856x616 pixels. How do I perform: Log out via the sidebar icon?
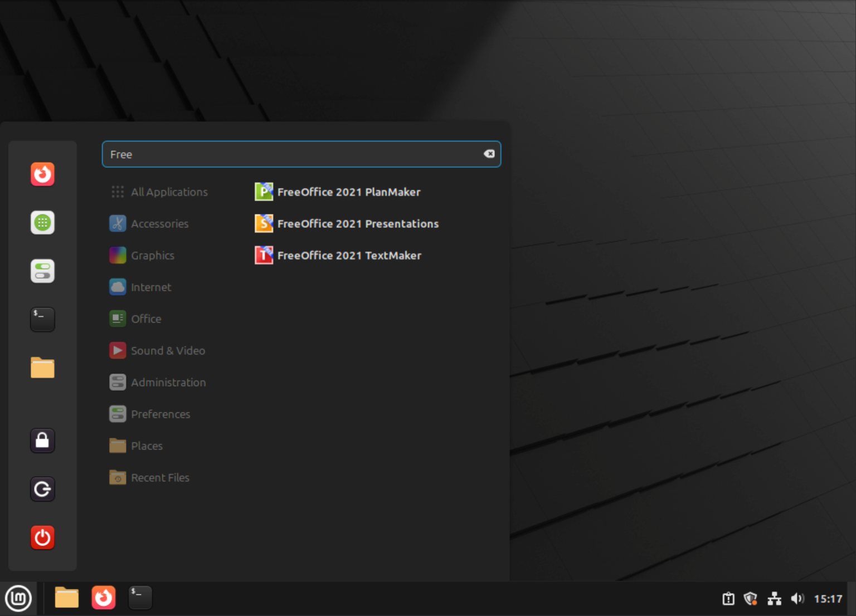pos(42,489)
